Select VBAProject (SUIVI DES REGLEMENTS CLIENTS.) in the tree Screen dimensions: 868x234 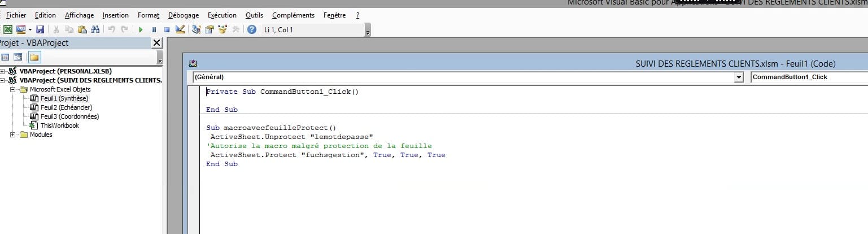tap(90, 80)
